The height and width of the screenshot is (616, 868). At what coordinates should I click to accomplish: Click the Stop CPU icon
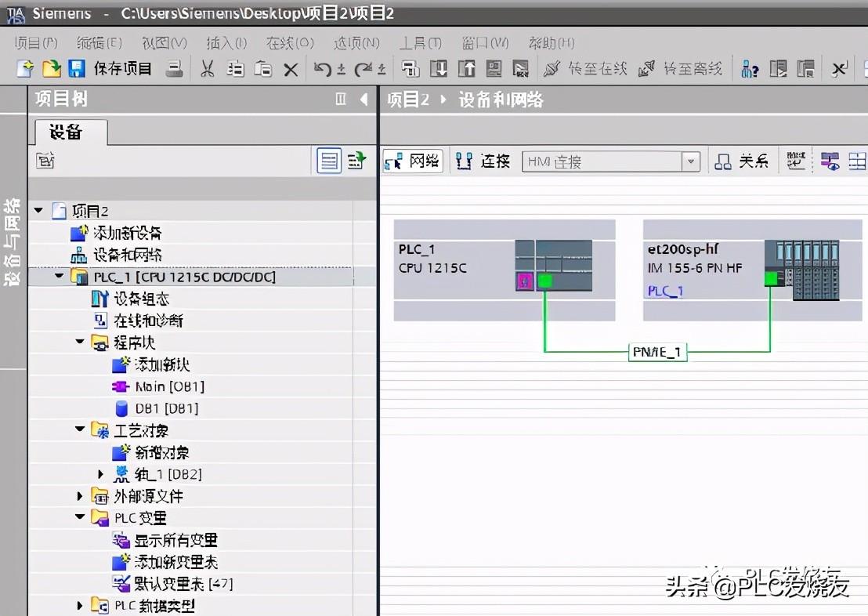pyautogui.click(x=805, y=69)
